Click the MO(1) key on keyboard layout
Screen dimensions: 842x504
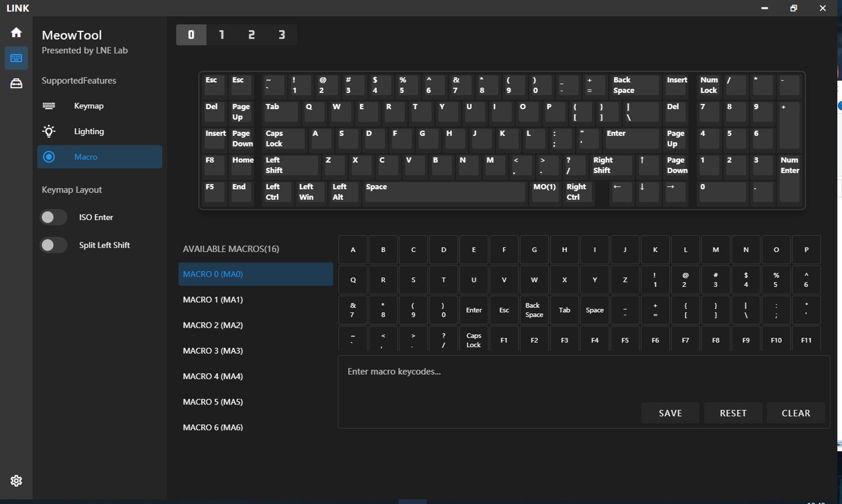[x=545, y=192]
